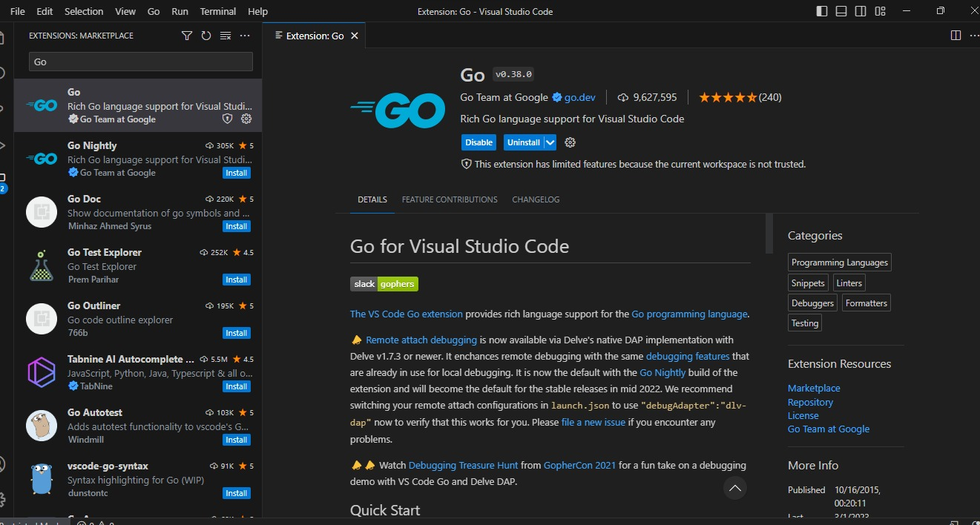Install the Go Autotest extension
The height and width of the screenshot is (525, 980).
coord(237,440)
